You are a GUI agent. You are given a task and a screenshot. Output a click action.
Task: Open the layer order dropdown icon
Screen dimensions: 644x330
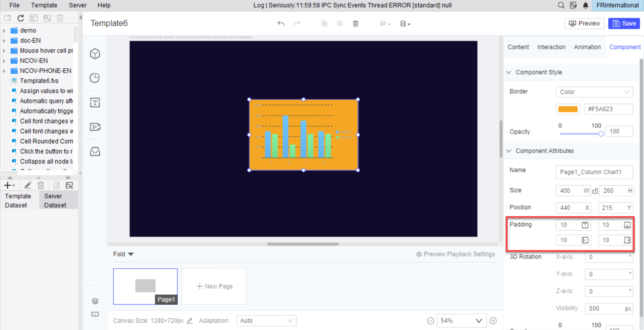pyautogui.click(x=405, y=23)
